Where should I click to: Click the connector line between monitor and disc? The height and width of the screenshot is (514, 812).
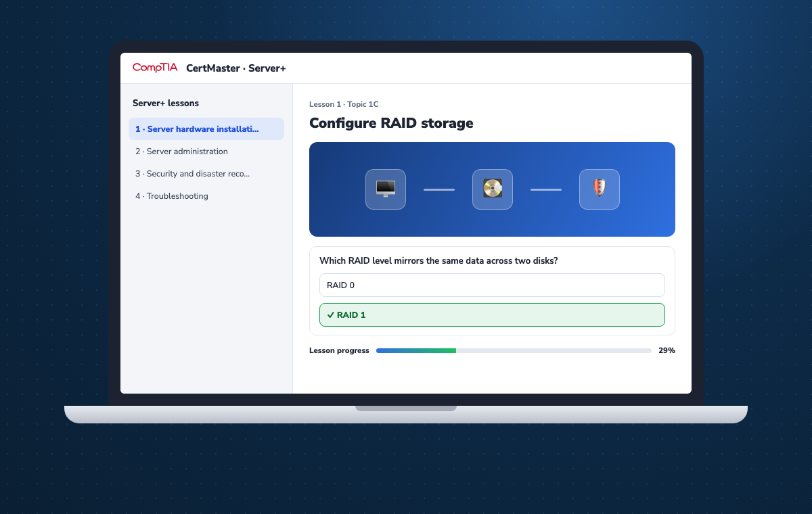point(439,189)
